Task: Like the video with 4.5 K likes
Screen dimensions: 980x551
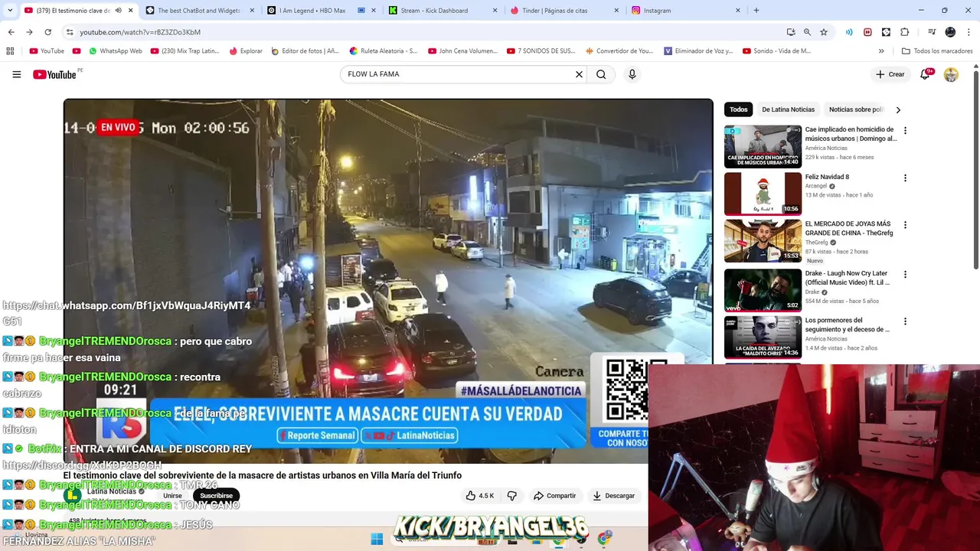Action: [x=480, y=496]
